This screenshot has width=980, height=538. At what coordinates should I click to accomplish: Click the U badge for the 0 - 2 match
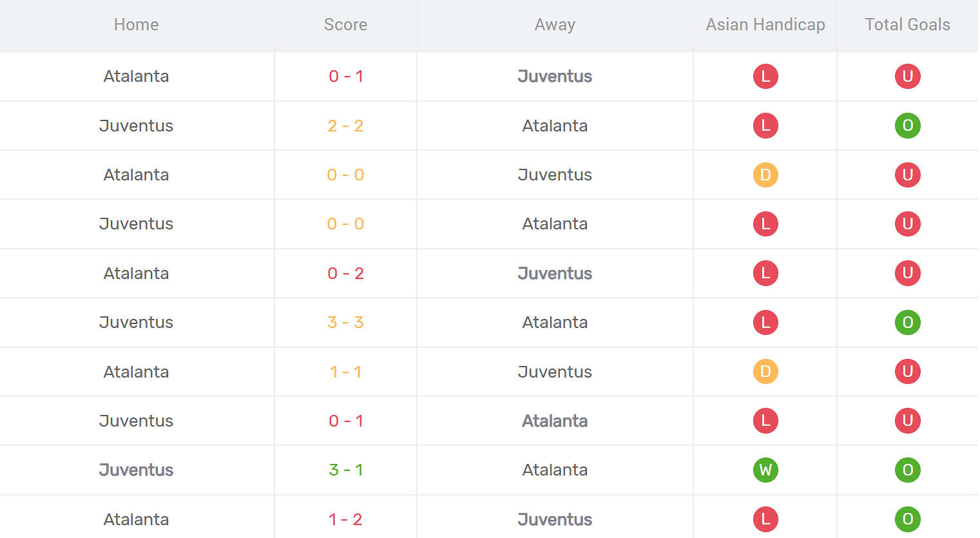[x=907, y=273]
